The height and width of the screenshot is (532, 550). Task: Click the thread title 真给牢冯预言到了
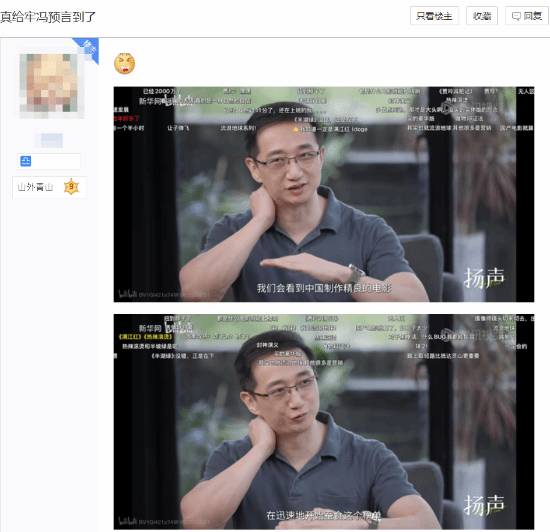[x=48, y=16]
